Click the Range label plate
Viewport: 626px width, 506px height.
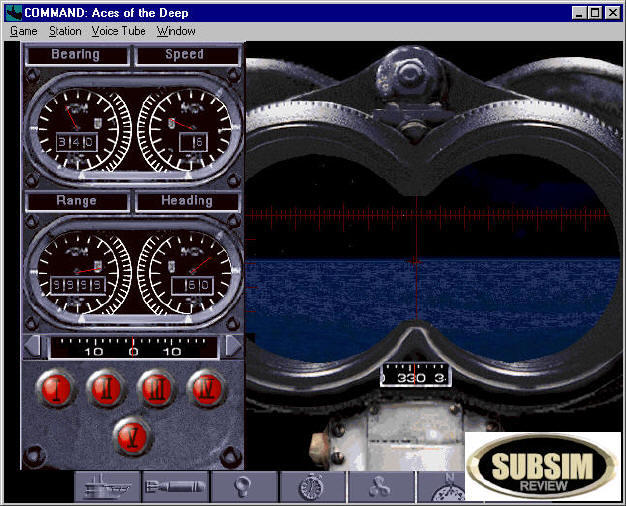[77, 201]
